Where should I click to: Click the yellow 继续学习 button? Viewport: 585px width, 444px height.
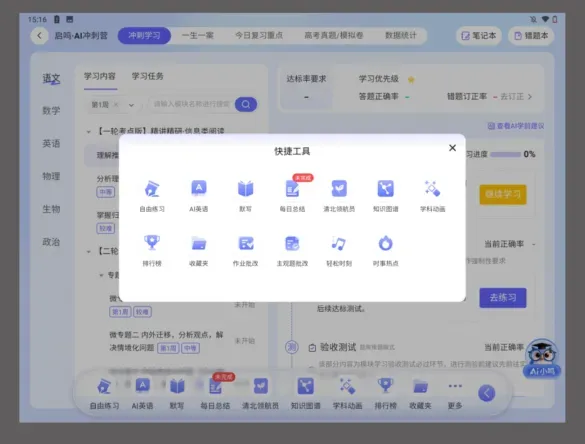[503, 194]
